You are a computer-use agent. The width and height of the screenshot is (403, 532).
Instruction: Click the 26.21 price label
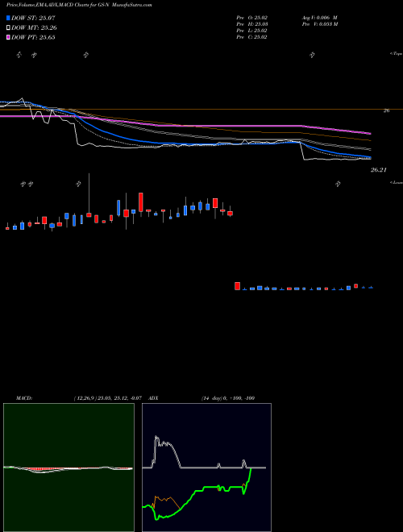click(379, 170)
